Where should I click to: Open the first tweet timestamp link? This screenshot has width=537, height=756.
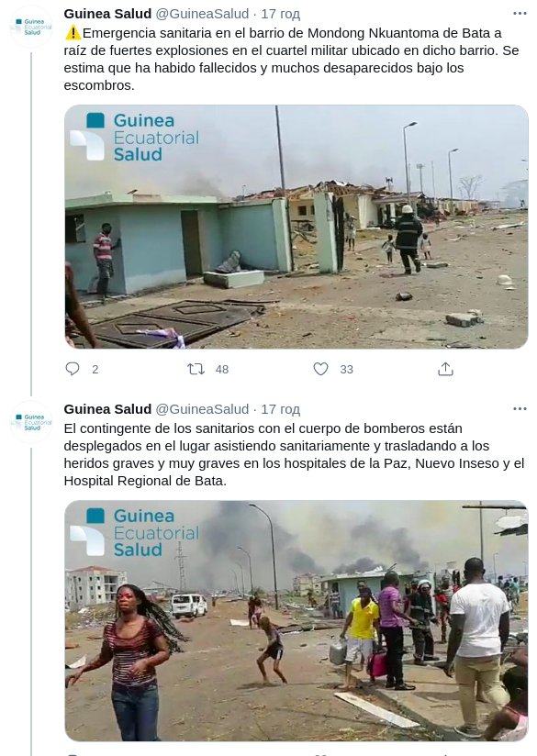280,14
